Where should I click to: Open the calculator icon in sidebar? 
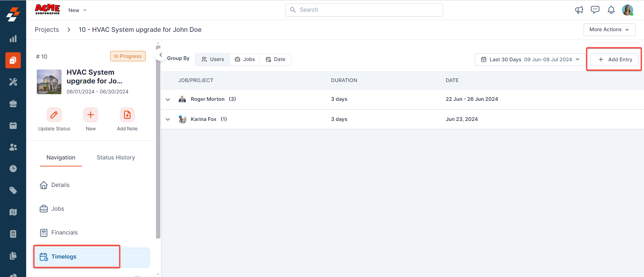tap(13, 234)
